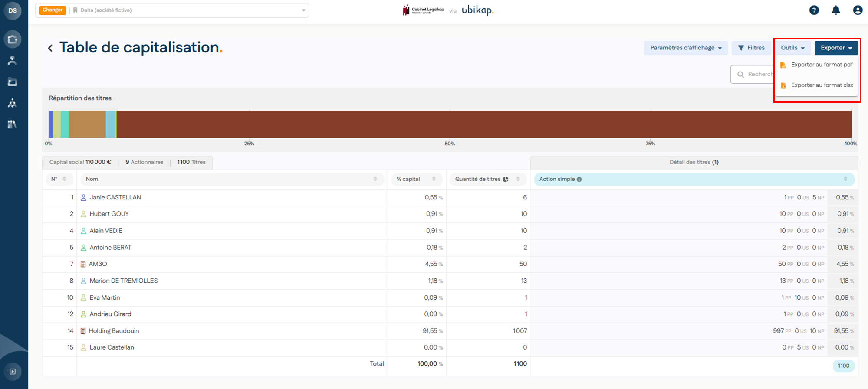The width and height of the screenshot is (868, 389).
Task: Expand the sidebar with bottom toggle icon
Action: tap(13, 372)
